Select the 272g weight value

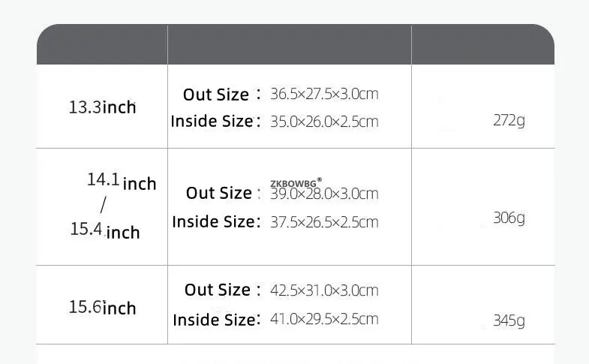(x=509, y=121)
